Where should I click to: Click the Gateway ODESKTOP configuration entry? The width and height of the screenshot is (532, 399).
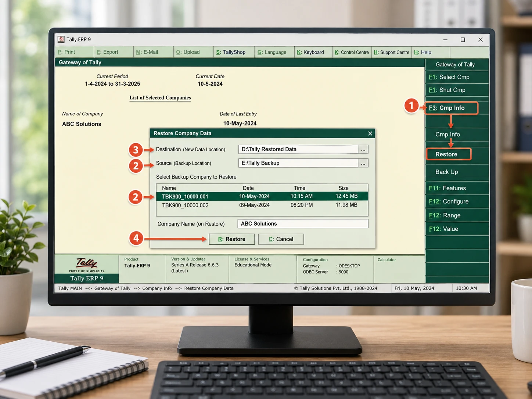331,266
